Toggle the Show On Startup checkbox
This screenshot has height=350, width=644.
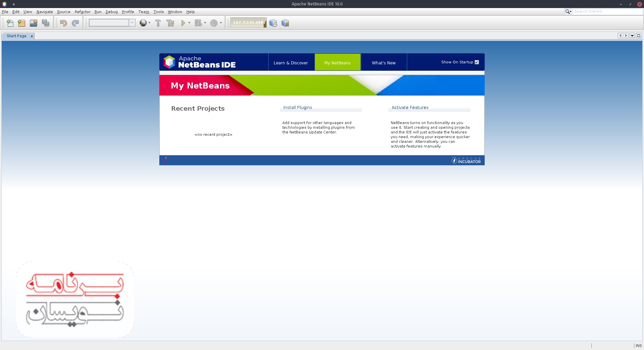point(477,62)
